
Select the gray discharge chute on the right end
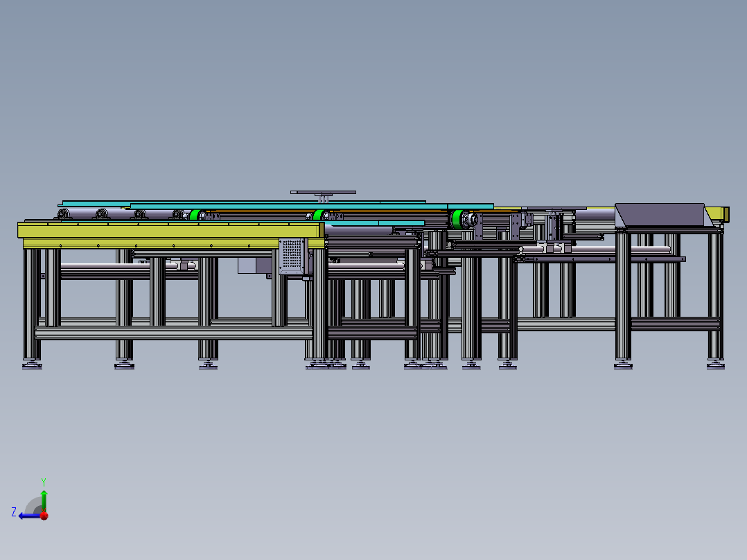[663, 215]
